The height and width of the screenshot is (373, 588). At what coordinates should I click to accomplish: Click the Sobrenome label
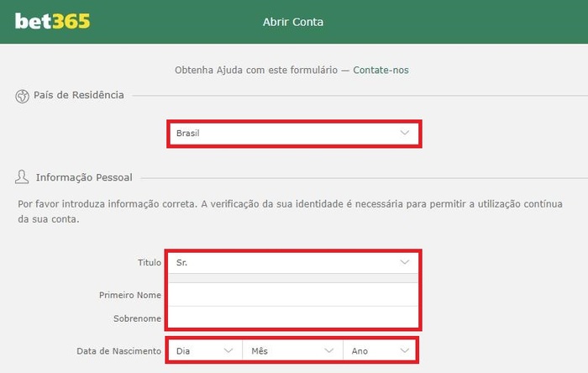pos(137,318)
